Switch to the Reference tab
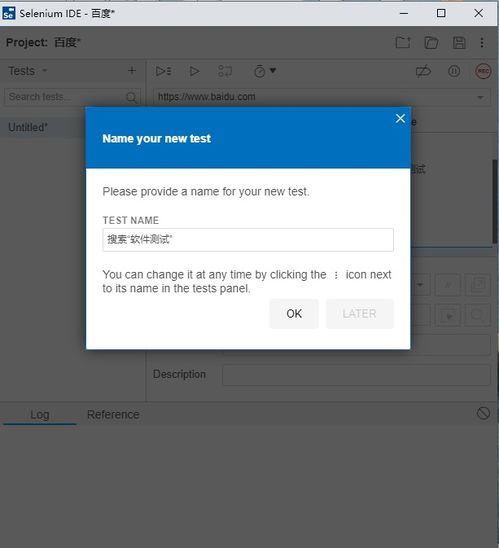 tap(113, 414)
